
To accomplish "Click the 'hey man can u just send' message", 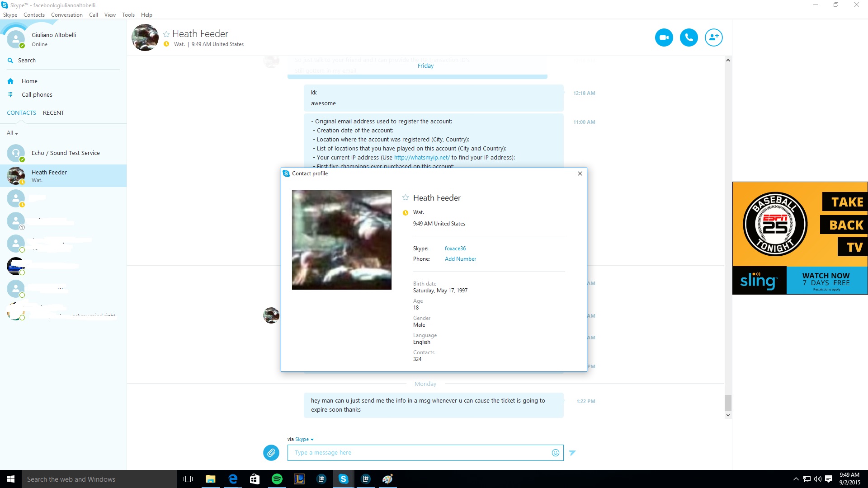I will tap(434, 405).
